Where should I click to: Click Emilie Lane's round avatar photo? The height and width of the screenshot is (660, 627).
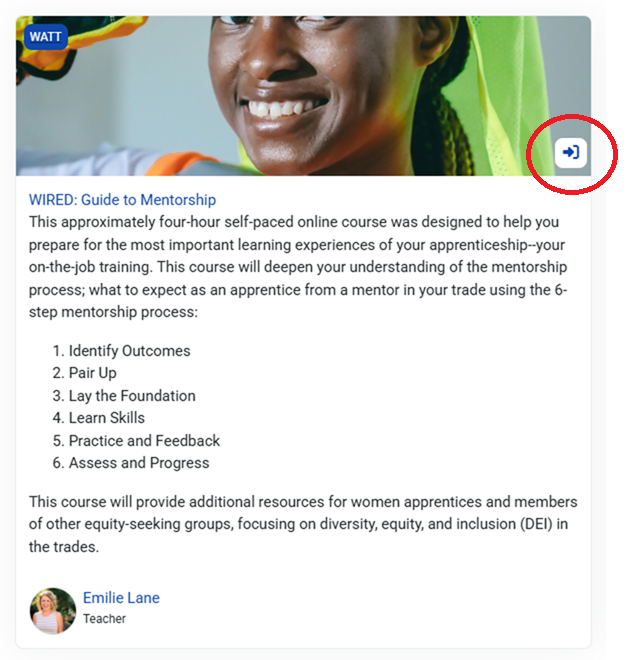point(53,610)
